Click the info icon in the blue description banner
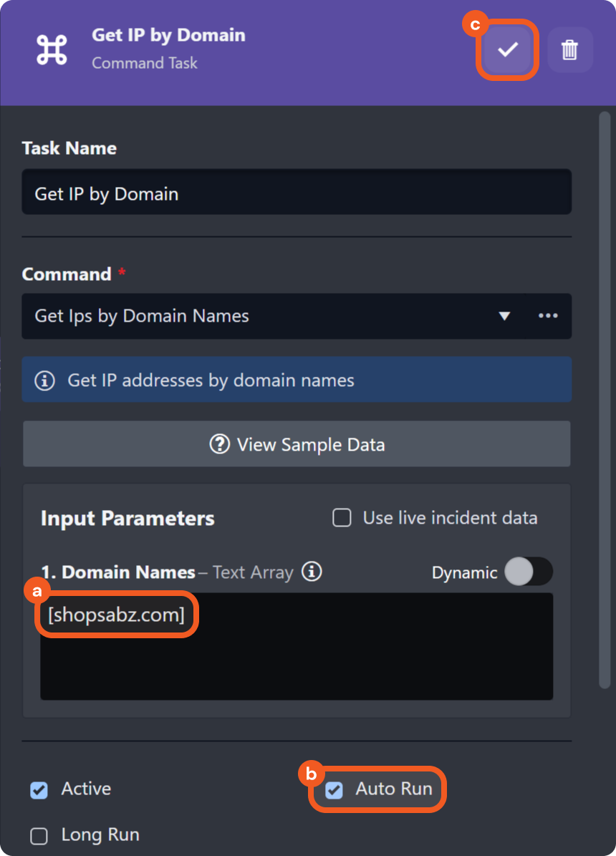The height and width of the screenshot is (856, 616). [44, 380]
